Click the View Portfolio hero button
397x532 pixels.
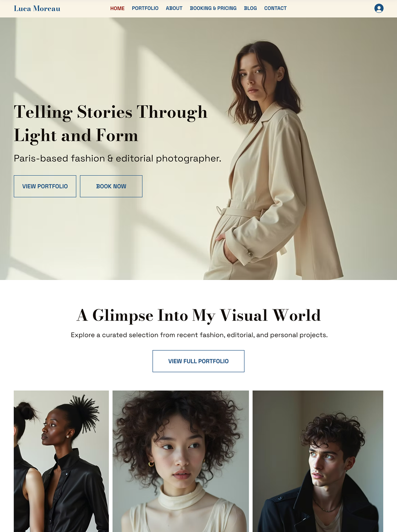45,186
